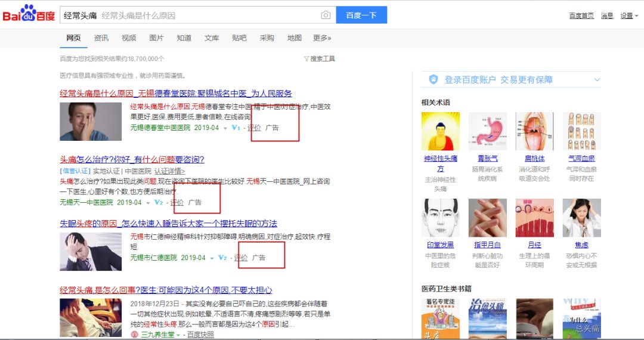Expand dropdown arrow beside 无锡市仁德医院 2019-04
The image size is (644, 340).
tap(212, 258)
